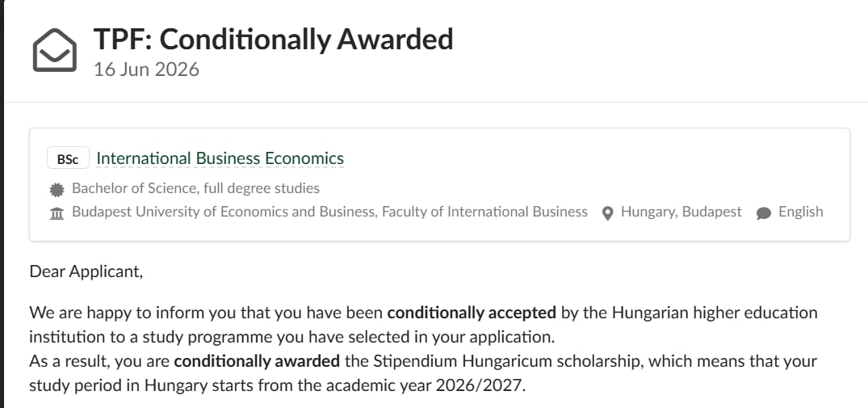
Task: Click the Hungary, Budapest location label
Action: [x=681, y=212]
